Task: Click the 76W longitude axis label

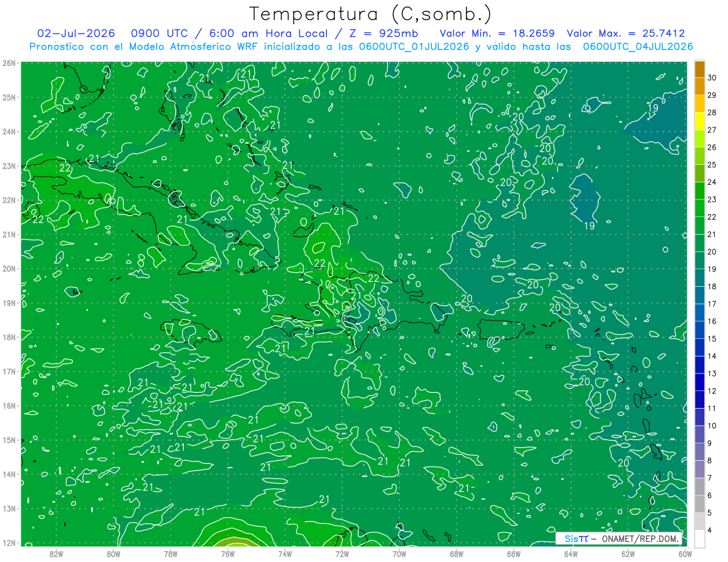Action: click(228, 554)
